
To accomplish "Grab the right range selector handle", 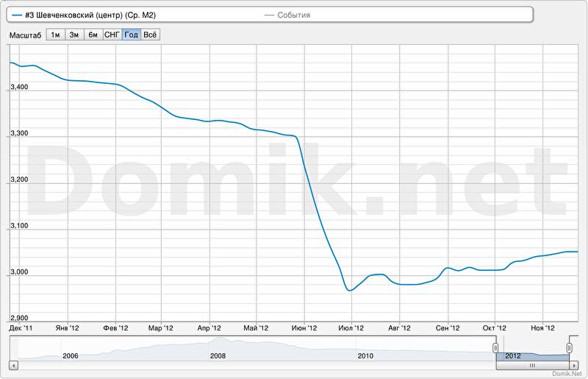I will pos(570,347).
